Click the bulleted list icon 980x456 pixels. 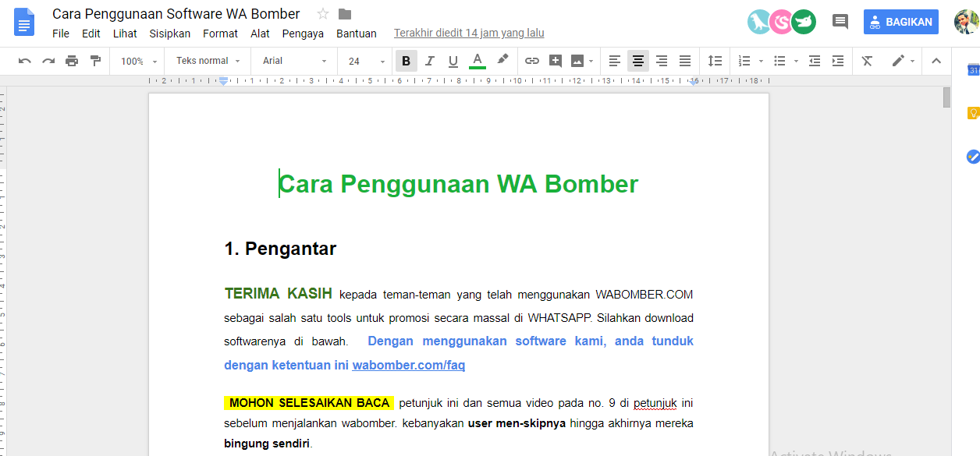[x=779, y=61]
